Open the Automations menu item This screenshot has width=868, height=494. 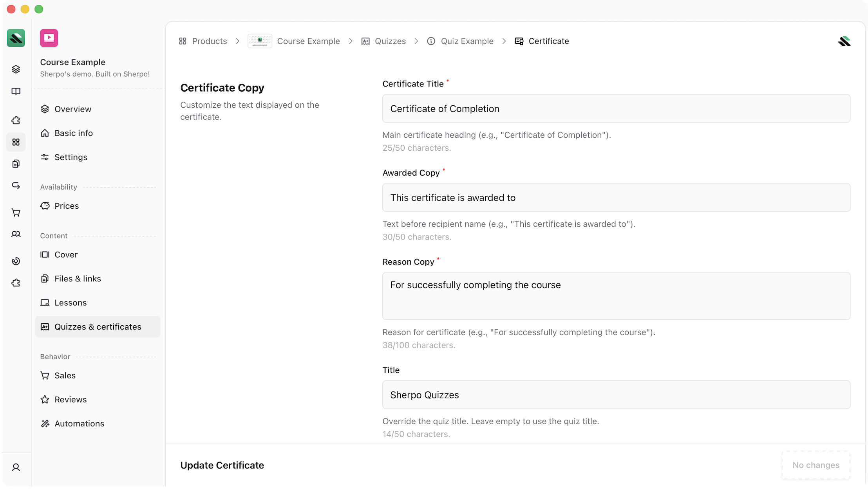click(79, 424)
